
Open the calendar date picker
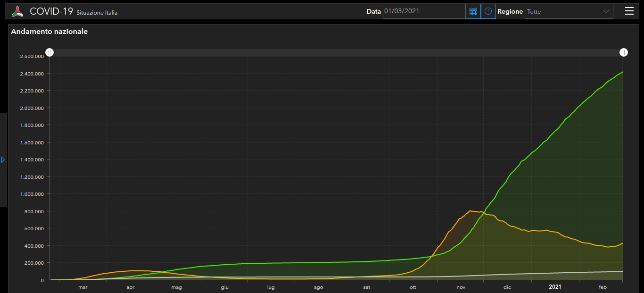473,11
